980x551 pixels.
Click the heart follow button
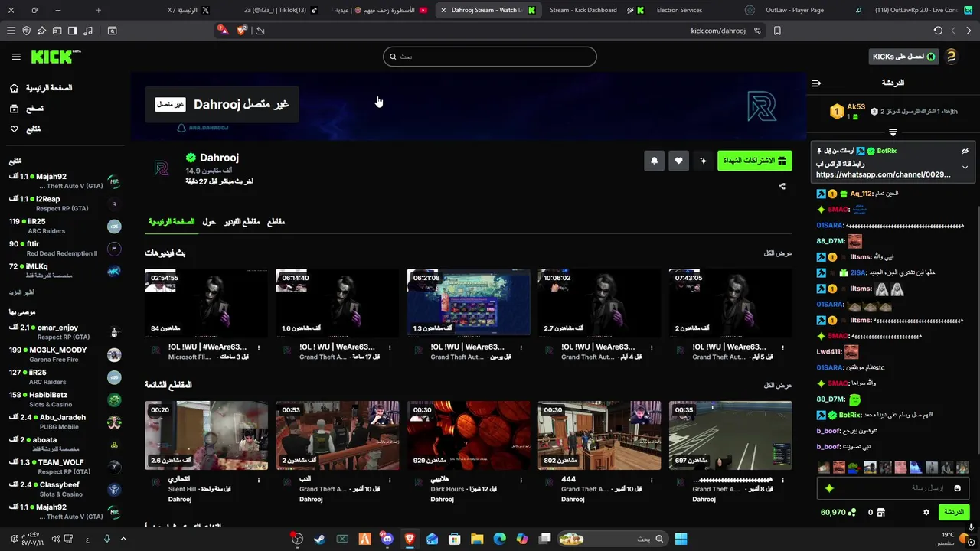pos(678,161)
